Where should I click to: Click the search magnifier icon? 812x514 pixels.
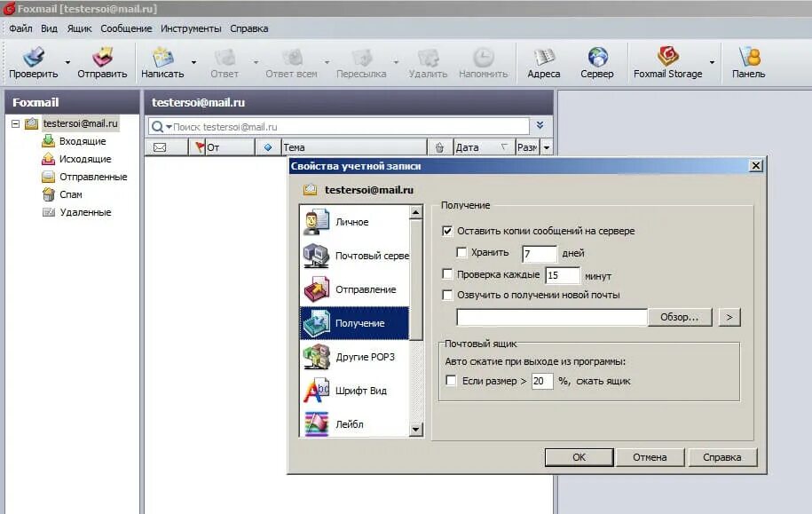(x=157, y=126)
